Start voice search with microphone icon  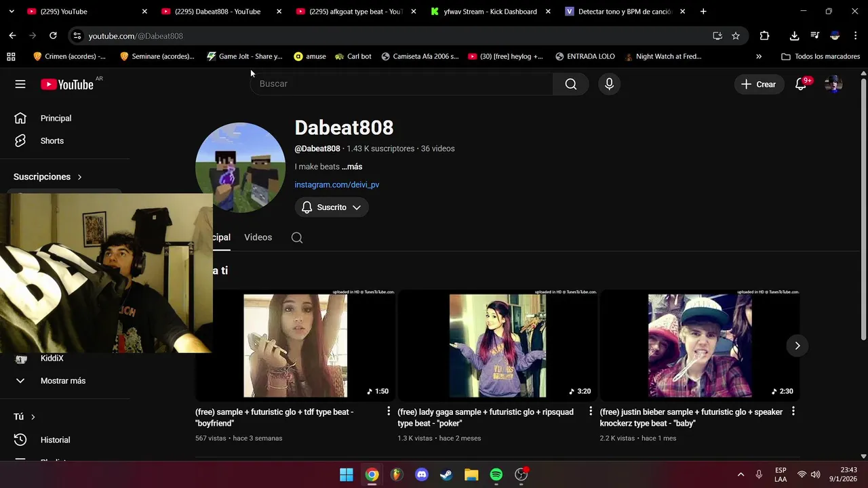click(609, 84)
